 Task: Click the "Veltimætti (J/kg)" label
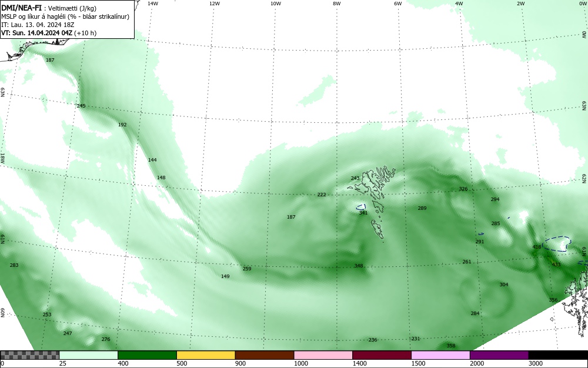coord(72,9)
